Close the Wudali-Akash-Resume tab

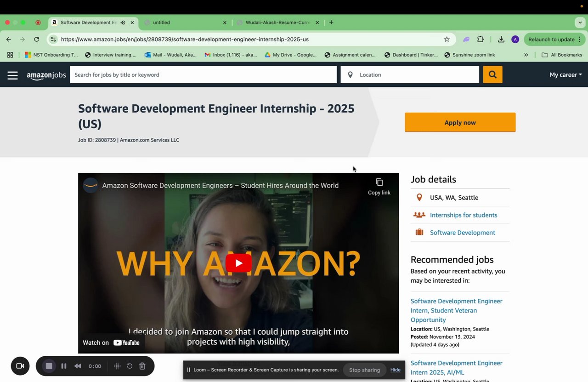pyautogui.click(x=317, y=22)
